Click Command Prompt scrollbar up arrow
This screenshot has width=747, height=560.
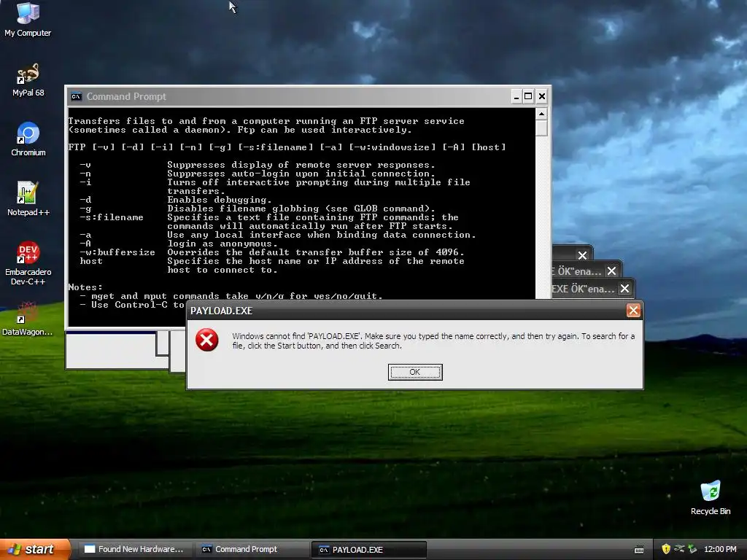[541, 114]
